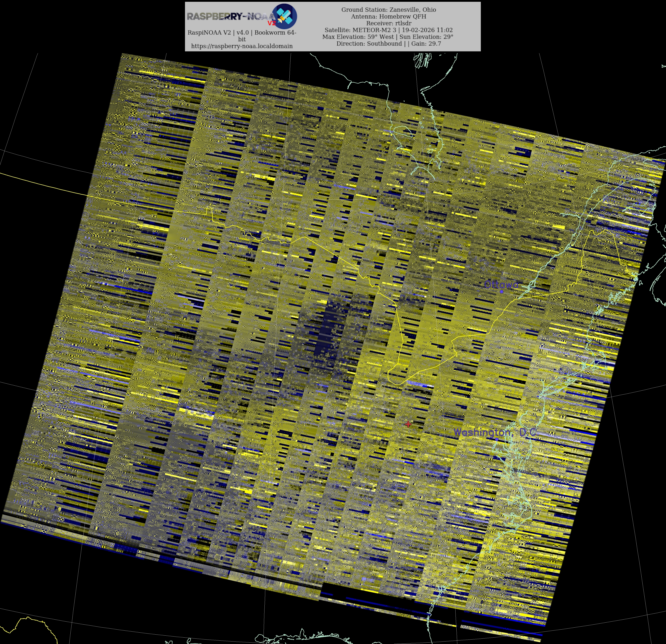
Task: Click the Ground Station: Zanesville, Ohio text
Action: 388,9
